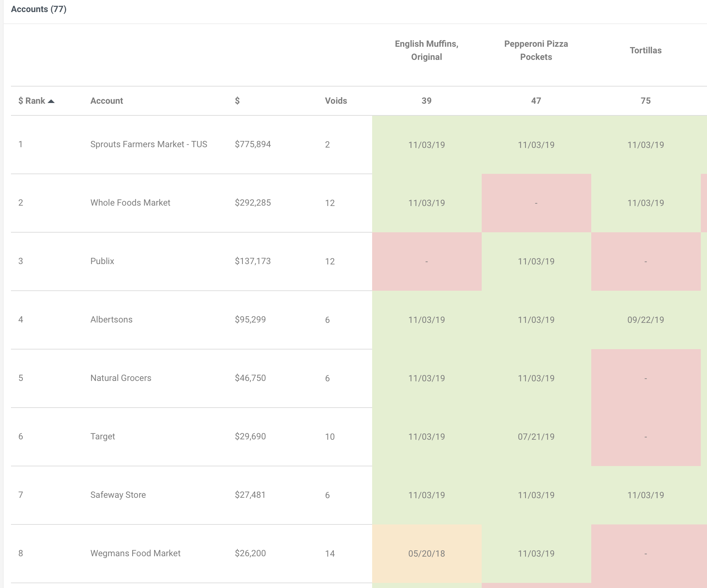Click Whole Foods red Pepperoni Pizza void cell
Viewport: 707px width, 588px height.
(536, 203)
